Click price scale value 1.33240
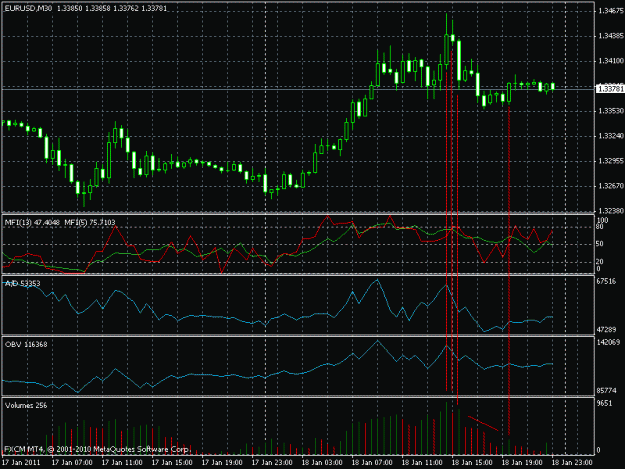The image size is (625, 469). 611,136
